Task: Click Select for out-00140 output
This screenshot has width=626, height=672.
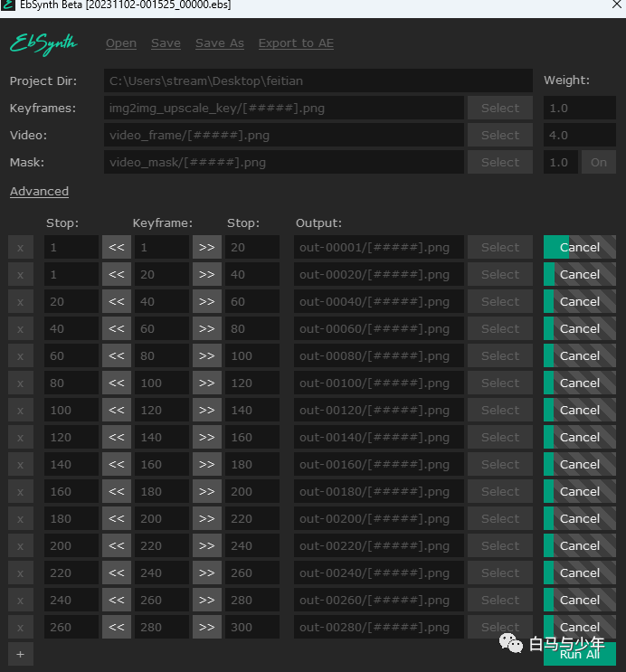Action: (x=500, y=437)
